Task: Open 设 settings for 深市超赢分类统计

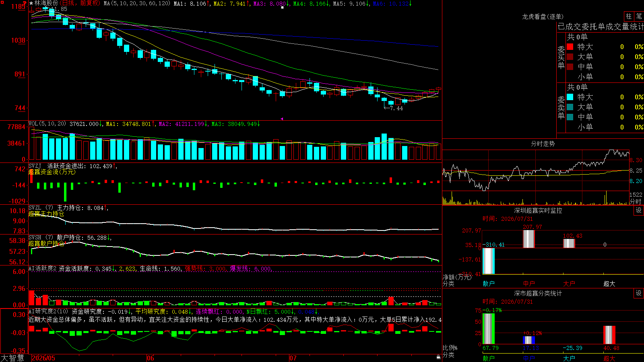Action: [x=639, y=293]
